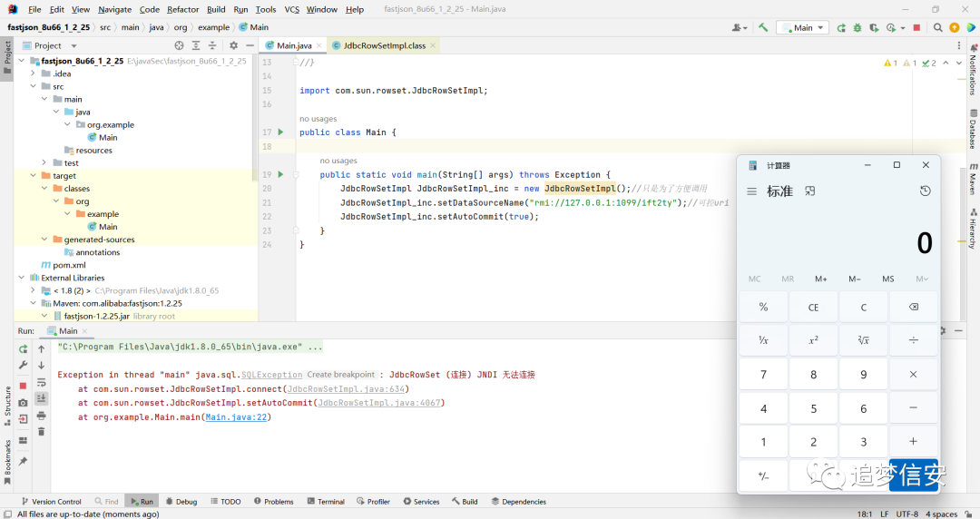Screen dimensions: 980x519
Task: Open Search Everywhere magnifier icon
Action: [937, 27]
